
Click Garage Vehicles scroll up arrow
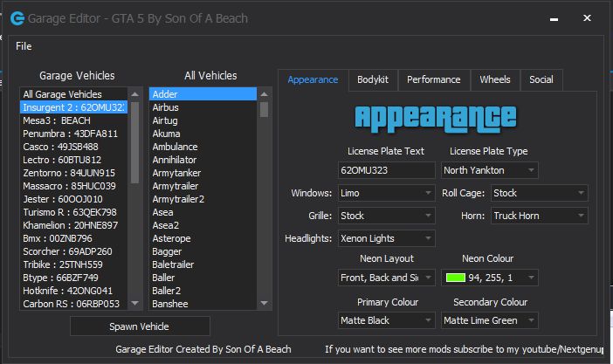coord(134,94)
